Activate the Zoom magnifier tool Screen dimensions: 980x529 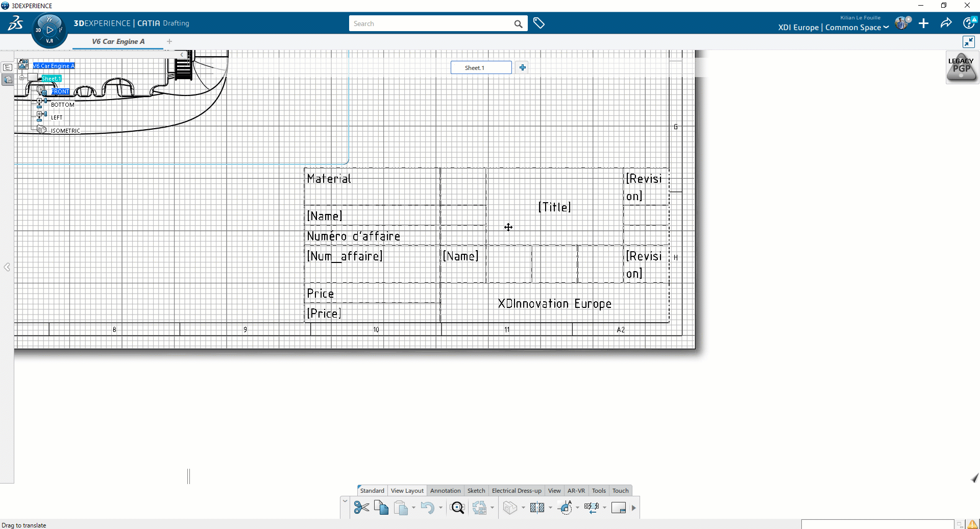coord(457,508)
